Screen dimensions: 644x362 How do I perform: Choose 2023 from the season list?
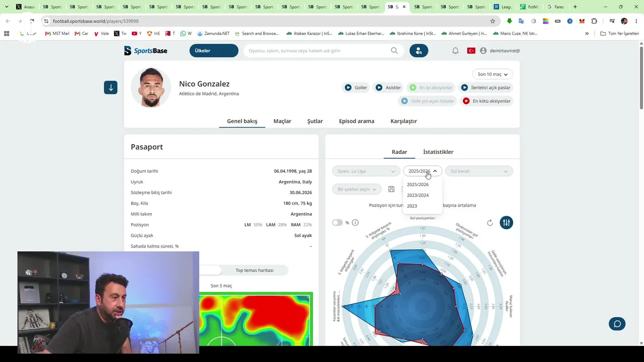[x=412, y=206]
